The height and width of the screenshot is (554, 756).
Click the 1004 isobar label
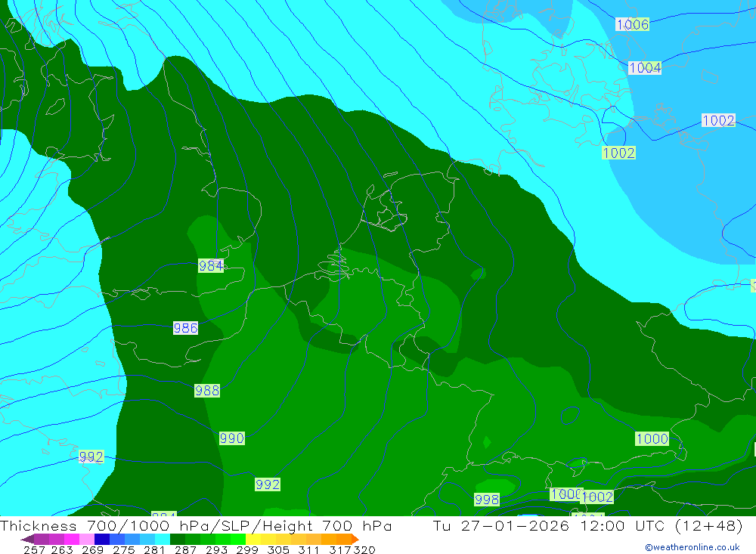645,67
